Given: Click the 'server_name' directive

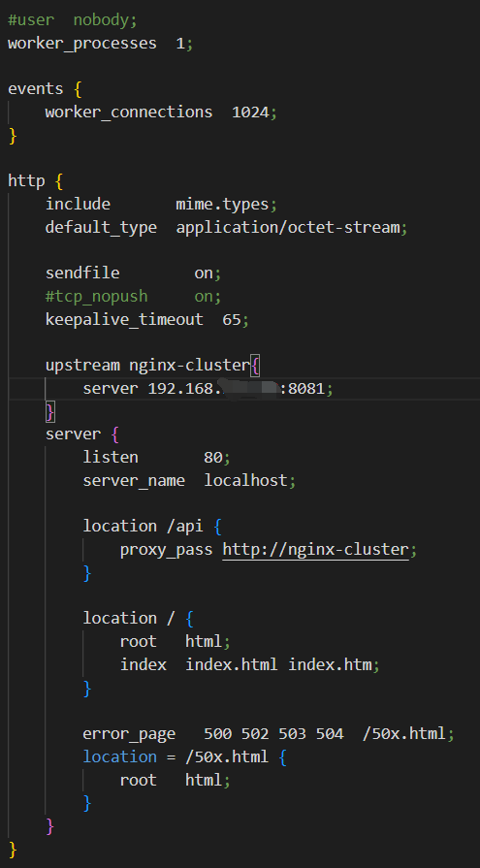Looking at the screenshot, I should [134, 480].
